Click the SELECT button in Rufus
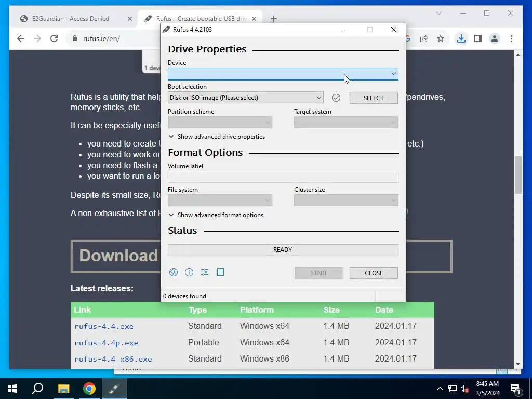The width and height of the screenshot is (532, 399). coord(374,98)
